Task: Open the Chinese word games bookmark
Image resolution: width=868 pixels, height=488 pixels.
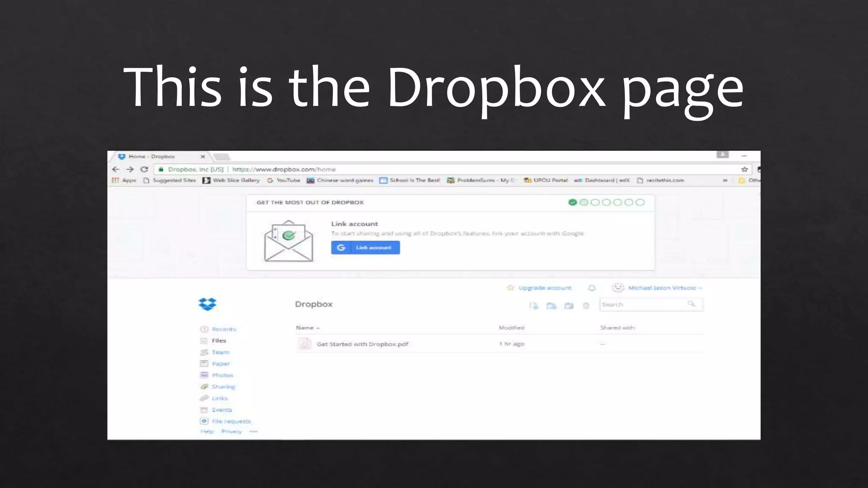Action: 340,180
